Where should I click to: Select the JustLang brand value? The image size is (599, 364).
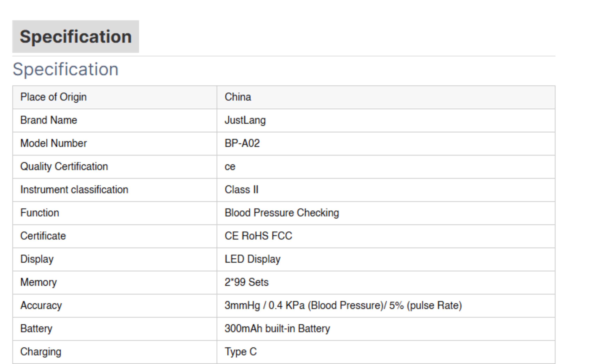pos(245,121)
